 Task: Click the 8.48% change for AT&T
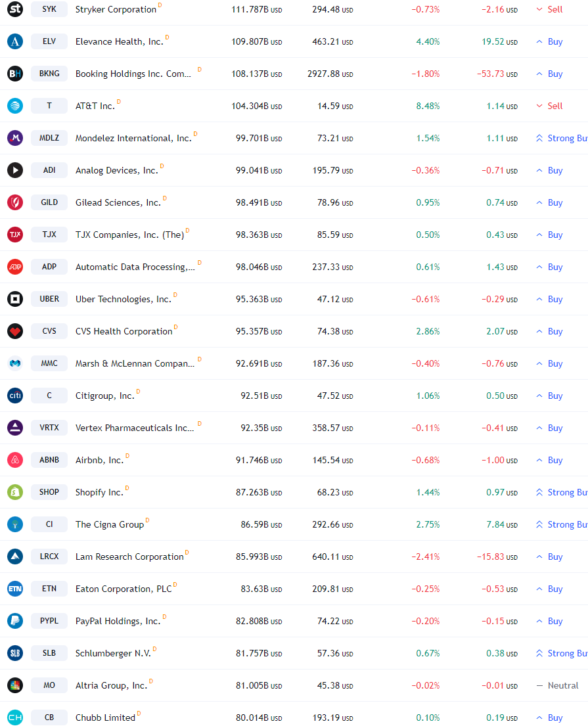[x=428, y=106]
